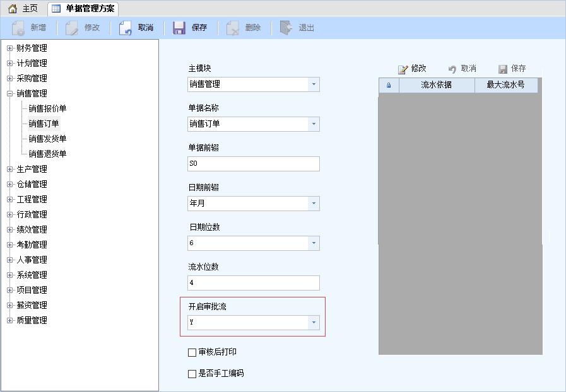
Task: Open the 开启审批流 dropdown
Action: pos(313,322)
